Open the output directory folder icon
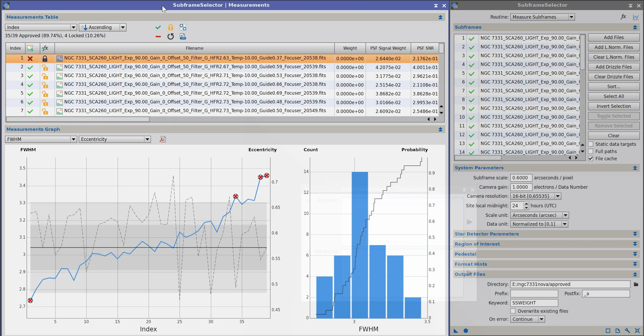The image size is (644, 336). tap(636, 284)
